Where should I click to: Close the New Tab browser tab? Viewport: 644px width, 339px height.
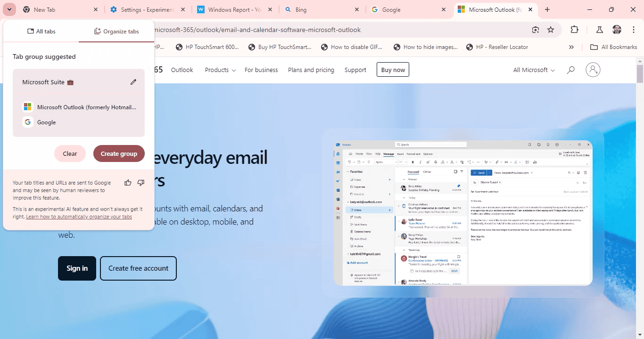96,9
